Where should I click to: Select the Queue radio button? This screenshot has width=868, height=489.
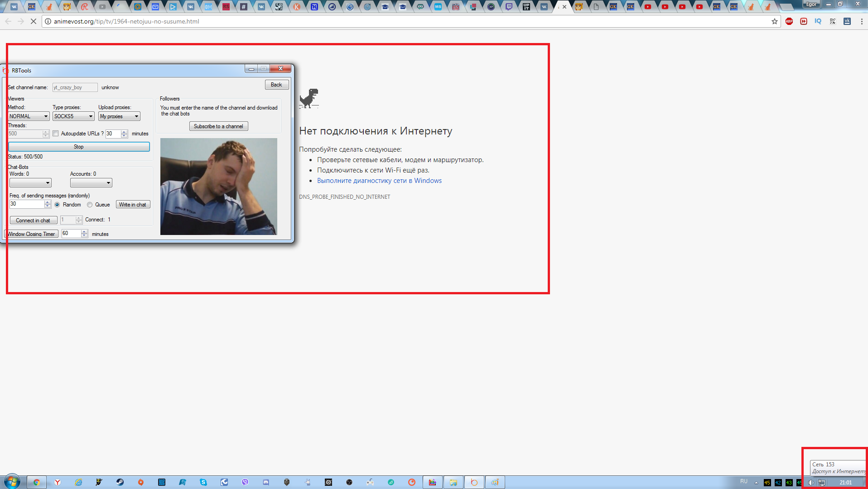click(x=90, y=205)
